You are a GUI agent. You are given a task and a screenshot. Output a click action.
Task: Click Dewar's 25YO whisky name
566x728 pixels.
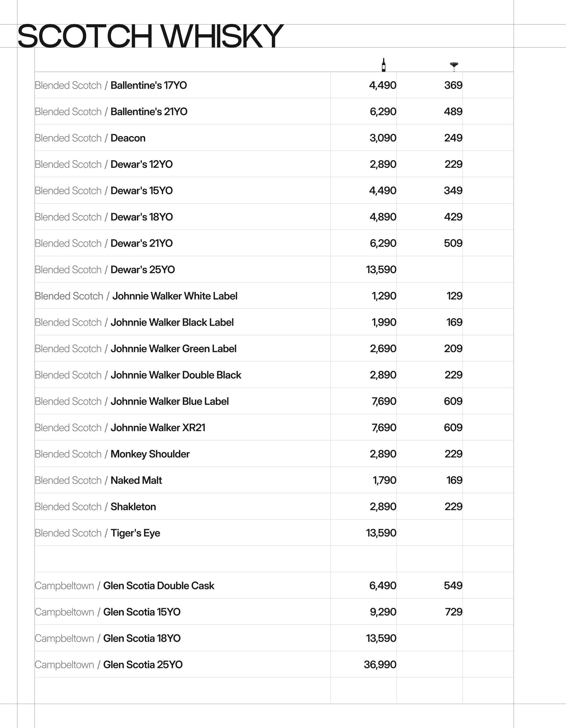pyautogui.click(x=143, y=270)
